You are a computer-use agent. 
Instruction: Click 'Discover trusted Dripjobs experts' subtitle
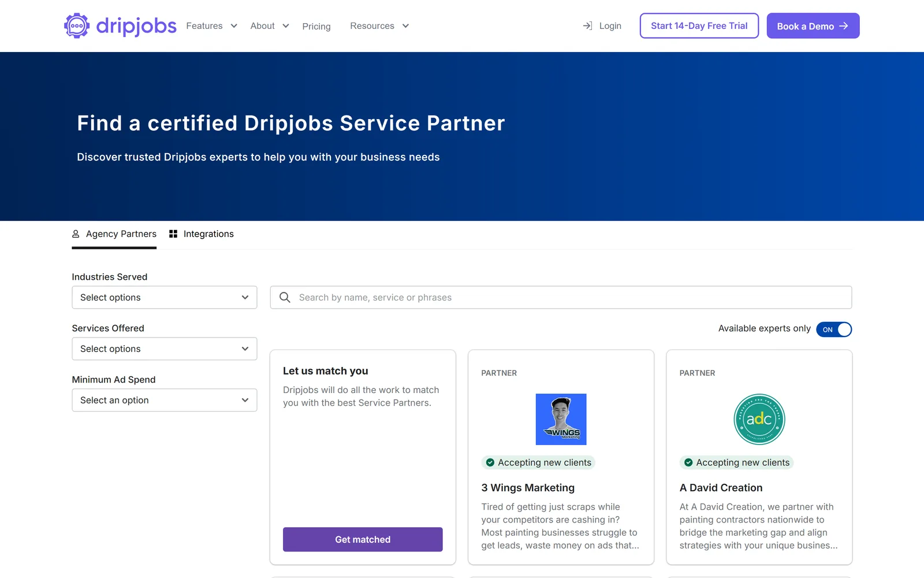pos(258,157)
